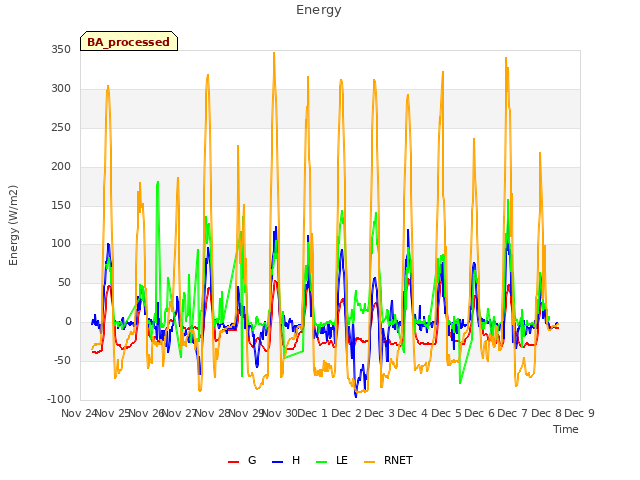Toggle the RNET series legend entry
This screenshot has width=640, height=480.
[388, 460]
